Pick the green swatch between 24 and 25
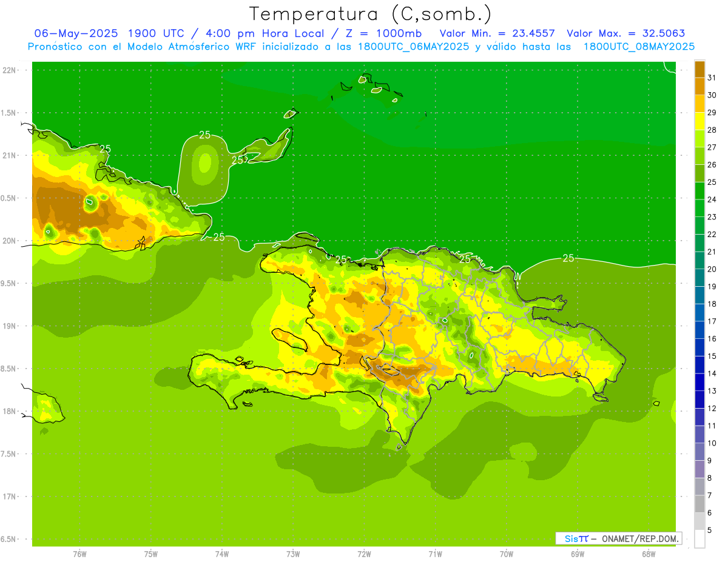Viewport: 728px width, 562px height. click(x=699, y=191)
